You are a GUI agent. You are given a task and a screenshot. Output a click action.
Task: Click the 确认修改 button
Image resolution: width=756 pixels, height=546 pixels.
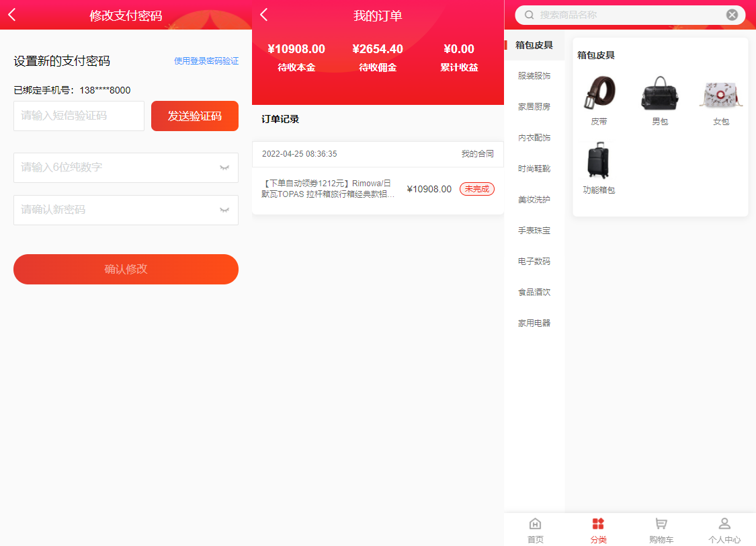coord(126,269)
